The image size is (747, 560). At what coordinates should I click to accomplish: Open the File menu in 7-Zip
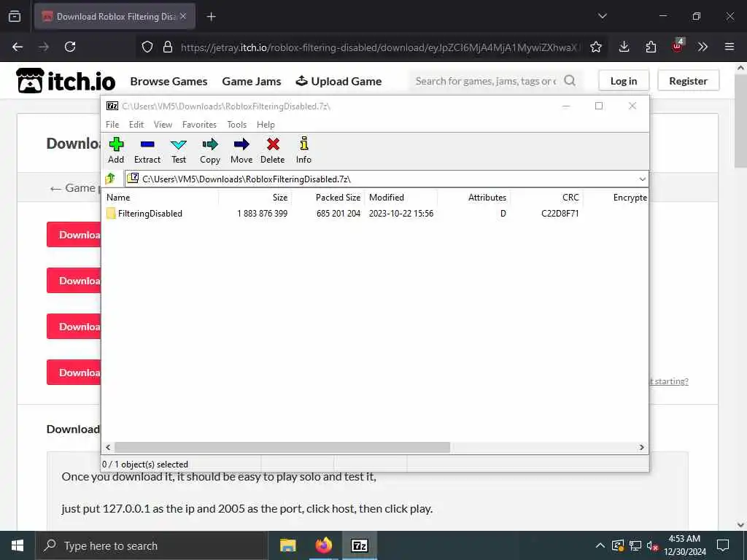112,124
